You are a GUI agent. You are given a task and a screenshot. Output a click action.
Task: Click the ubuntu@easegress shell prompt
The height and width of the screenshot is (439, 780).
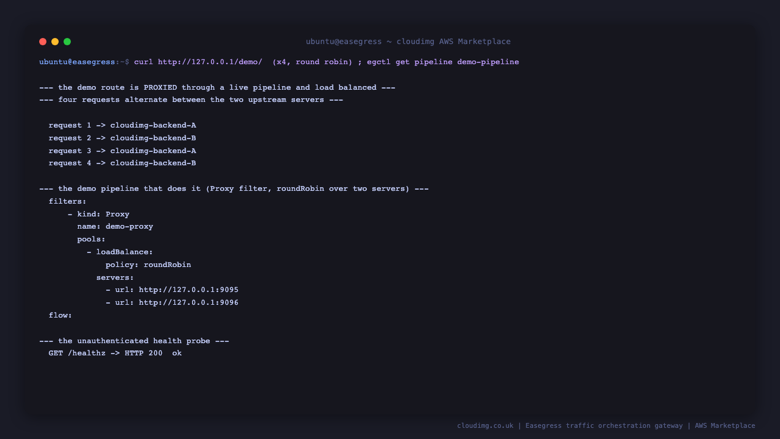click(x=77, y=62)
